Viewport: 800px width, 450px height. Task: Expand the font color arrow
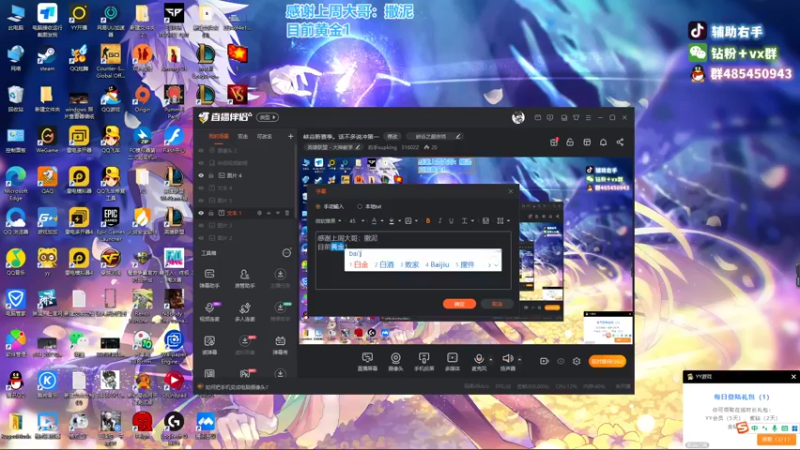point(382,221)
